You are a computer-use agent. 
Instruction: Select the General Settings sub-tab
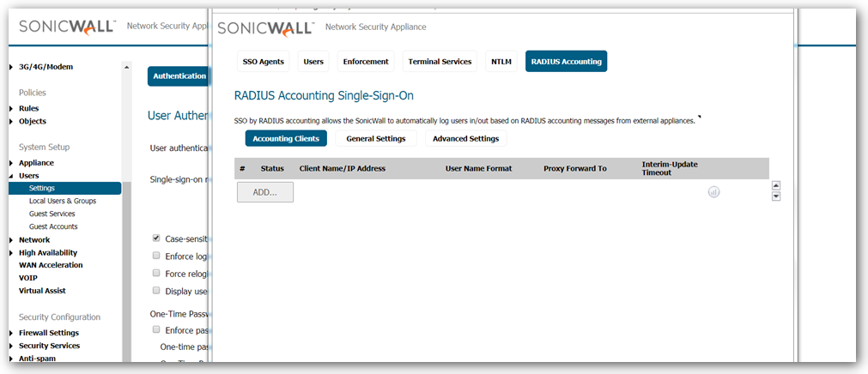[x=376, y=138]
